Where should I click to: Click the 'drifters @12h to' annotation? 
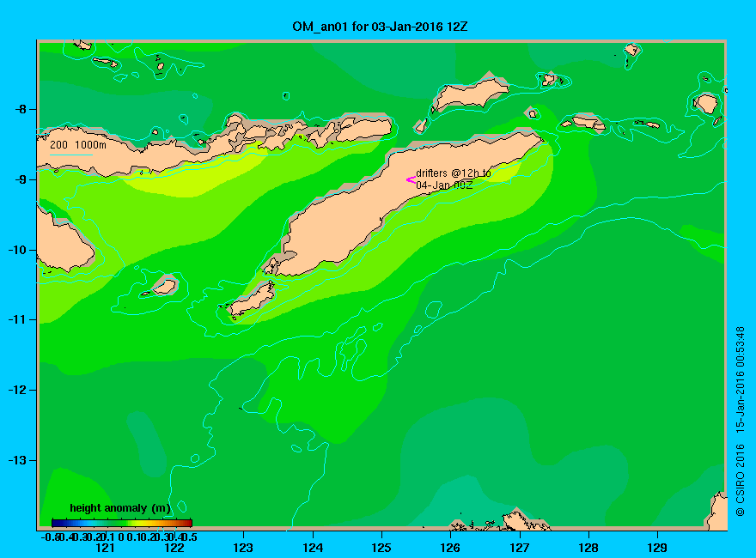click(454, 173)
